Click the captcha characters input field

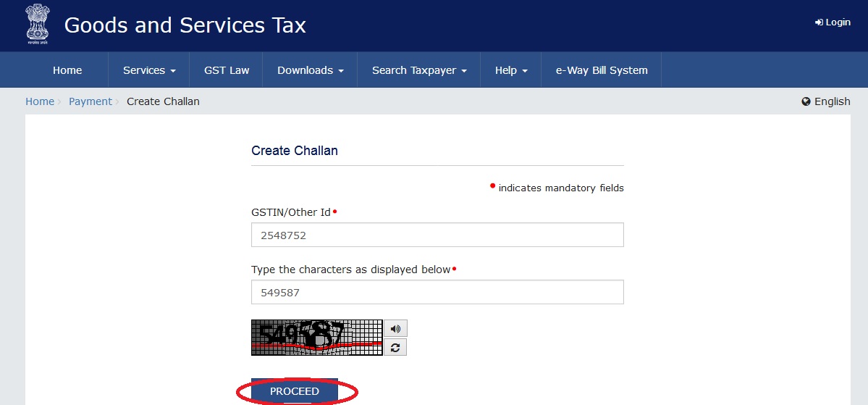click(x=437, y=292)
